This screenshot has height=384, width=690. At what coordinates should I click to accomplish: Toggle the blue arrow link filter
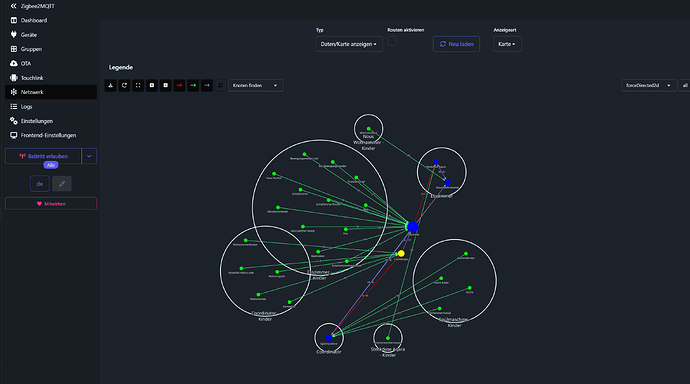tap(207, 85)
